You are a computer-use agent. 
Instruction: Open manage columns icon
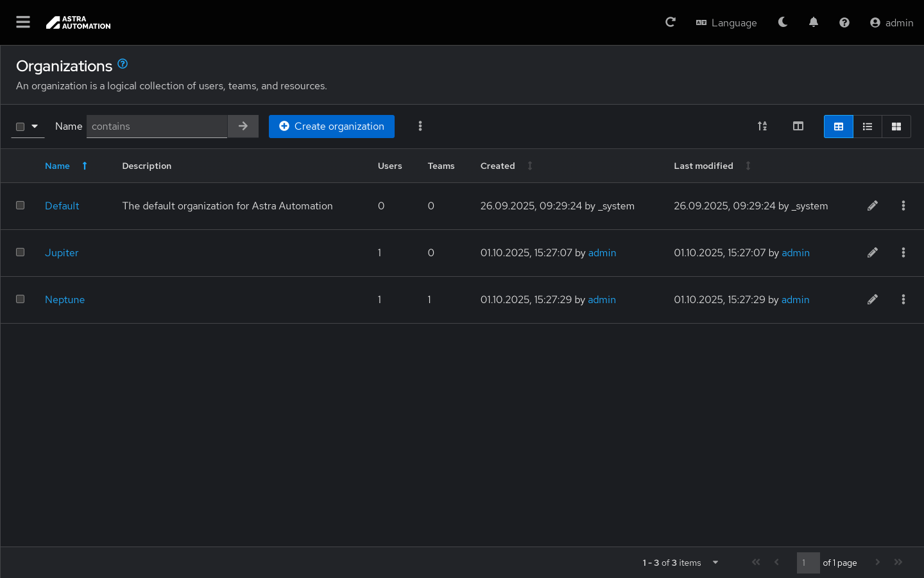(798, 127)
